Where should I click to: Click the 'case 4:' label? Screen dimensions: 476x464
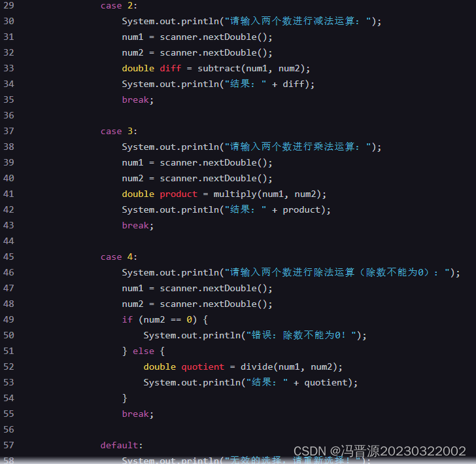pos(119,257)
